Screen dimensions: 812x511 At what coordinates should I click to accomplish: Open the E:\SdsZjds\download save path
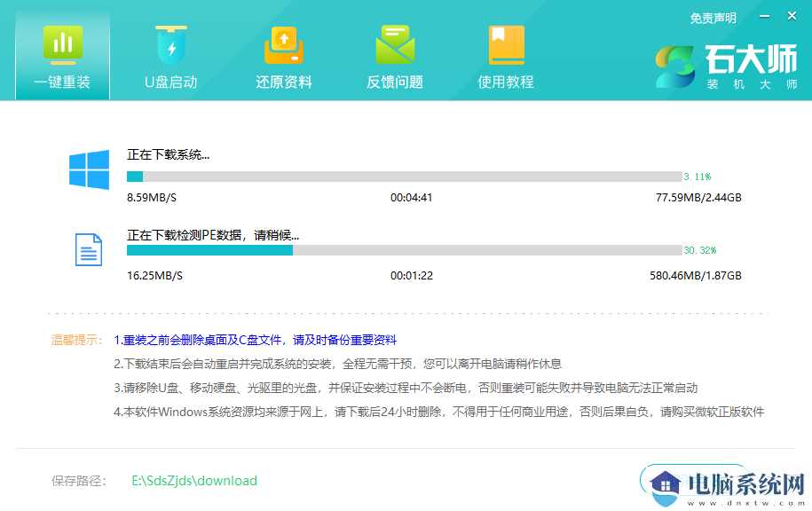coord(194,481)
